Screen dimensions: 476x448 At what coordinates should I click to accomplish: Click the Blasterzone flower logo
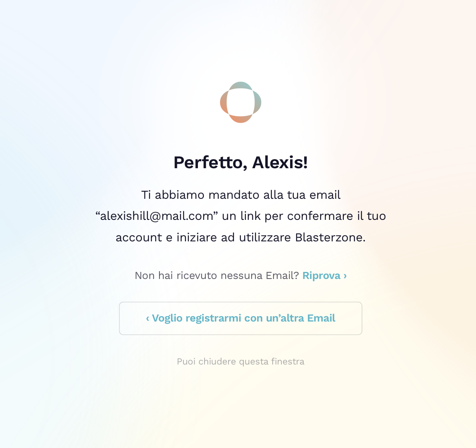click(240, 102)
